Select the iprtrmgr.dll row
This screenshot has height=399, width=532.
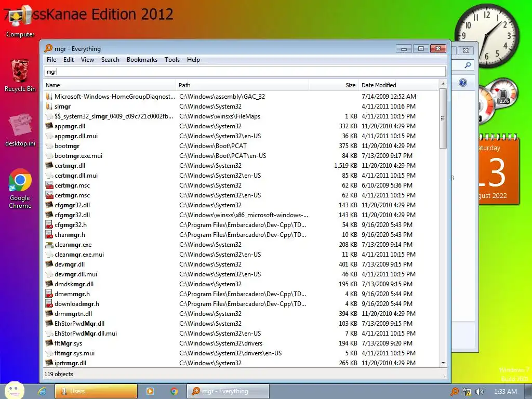coord(242,363)
